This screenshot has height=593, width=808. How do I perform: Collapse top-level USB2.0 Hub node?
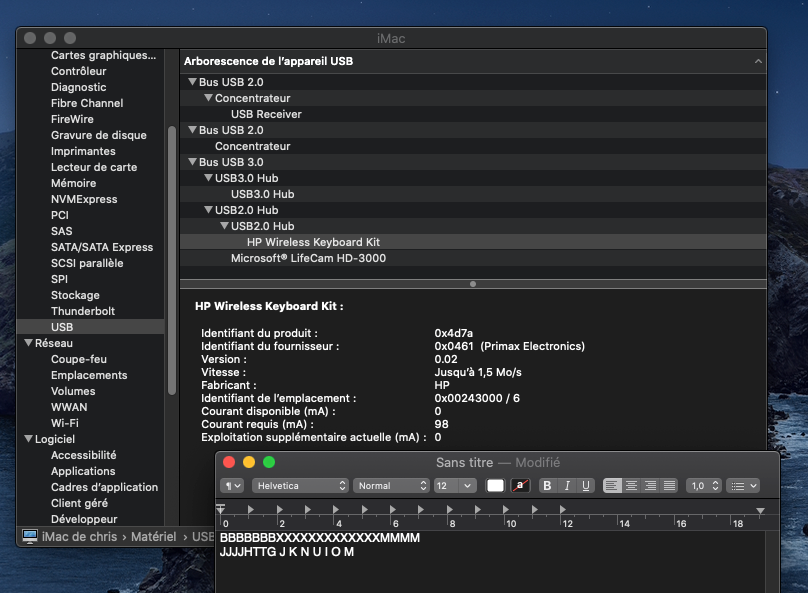[x=208, y=209]
